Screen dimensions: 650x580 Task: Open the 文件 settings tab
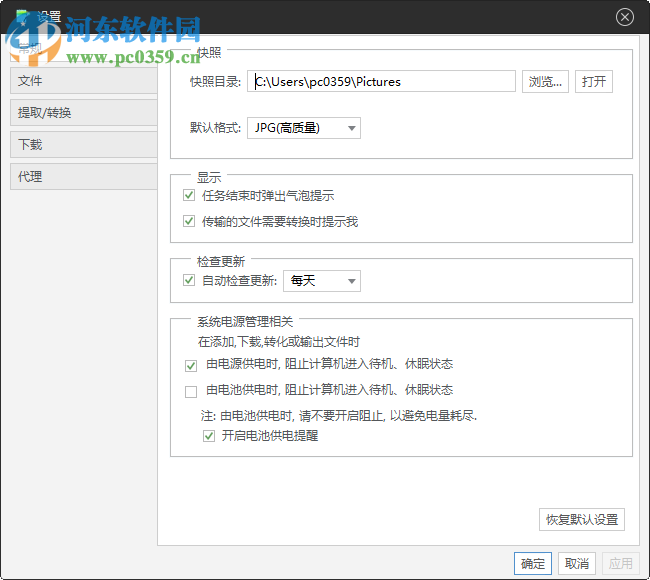84,80
